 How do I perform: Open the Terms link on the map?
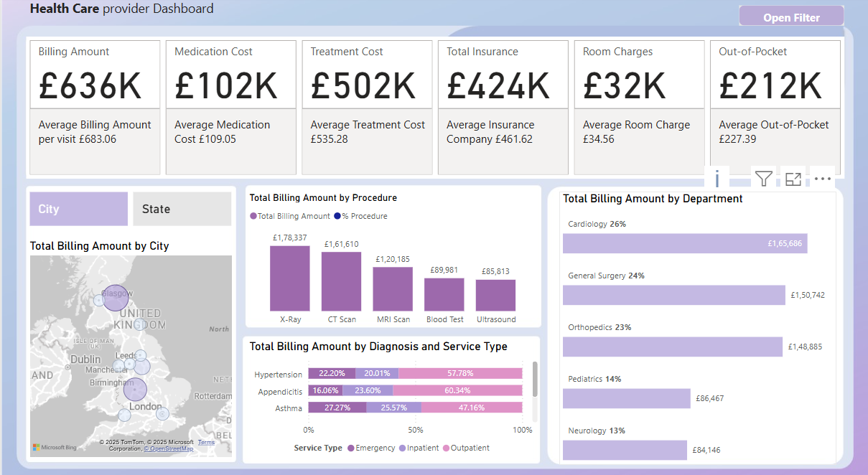click(206, 442)
